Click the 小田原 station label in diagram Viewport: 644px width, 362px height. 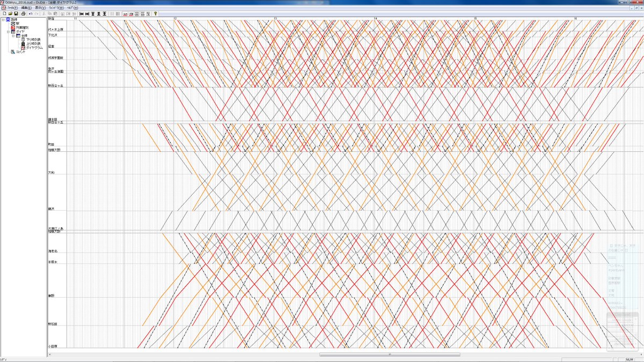pos(53,346)
